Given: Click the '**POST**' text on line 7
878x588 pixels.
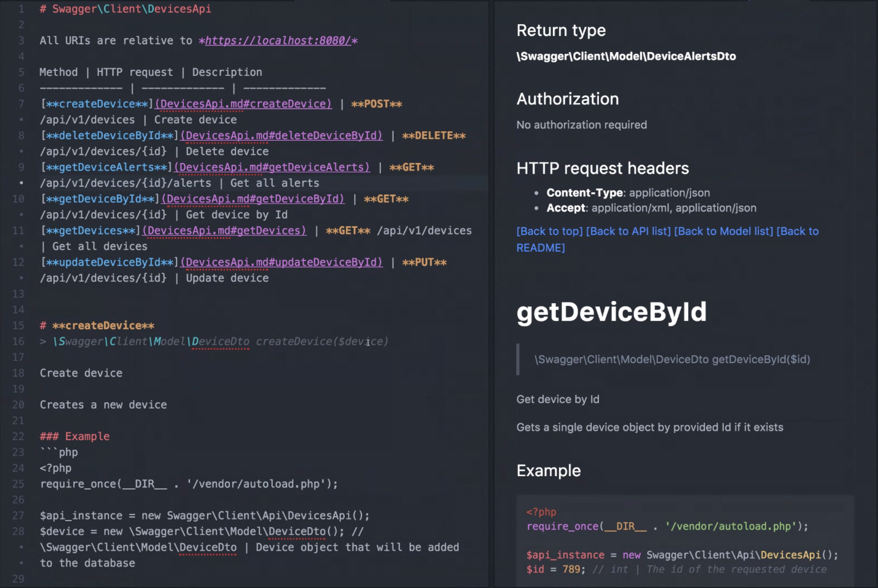Looking at the screenshot, I should pyautogui.click(x=377, y=104).
